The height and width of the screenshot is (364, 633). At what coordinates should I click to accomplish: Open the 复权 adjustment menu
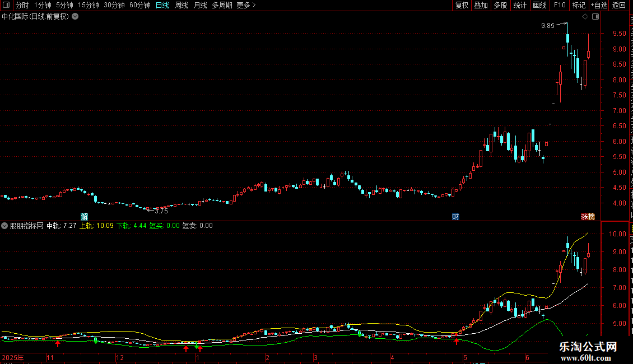[462, 5]
